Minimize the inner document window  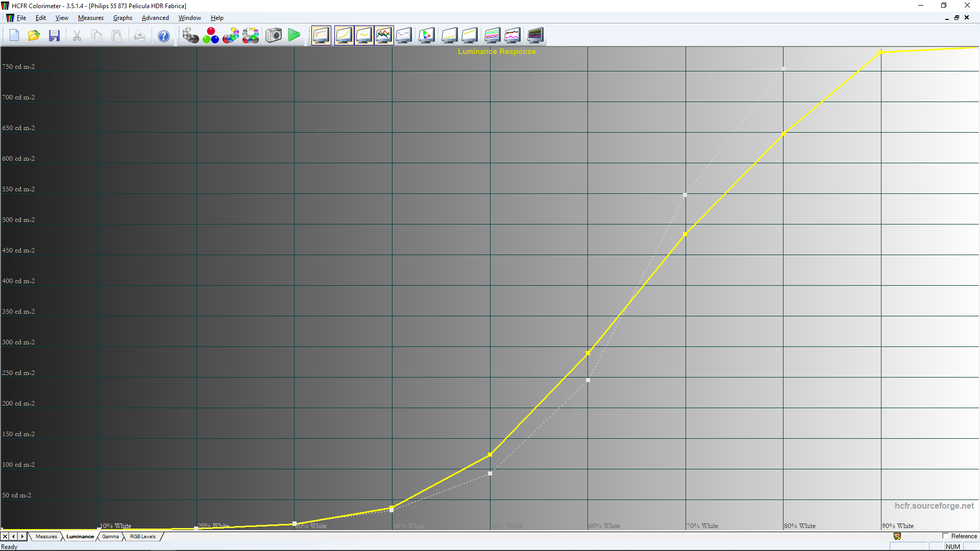click(x=947, y=18)
